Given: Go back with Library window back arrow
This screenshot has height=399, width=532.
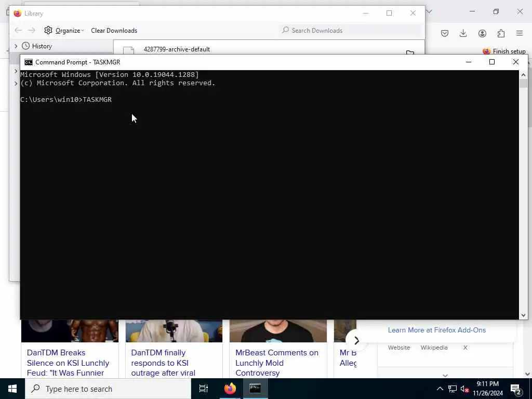Looking at the screenshot, I should 18,30.
